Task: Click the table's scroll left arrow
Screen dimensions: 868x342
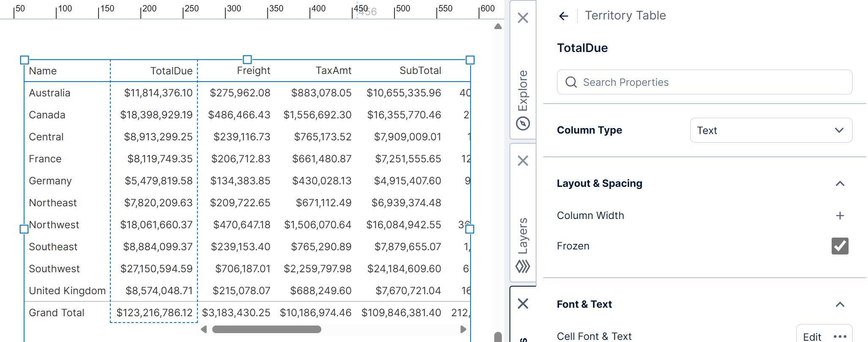Action: [x=204, y=329]
